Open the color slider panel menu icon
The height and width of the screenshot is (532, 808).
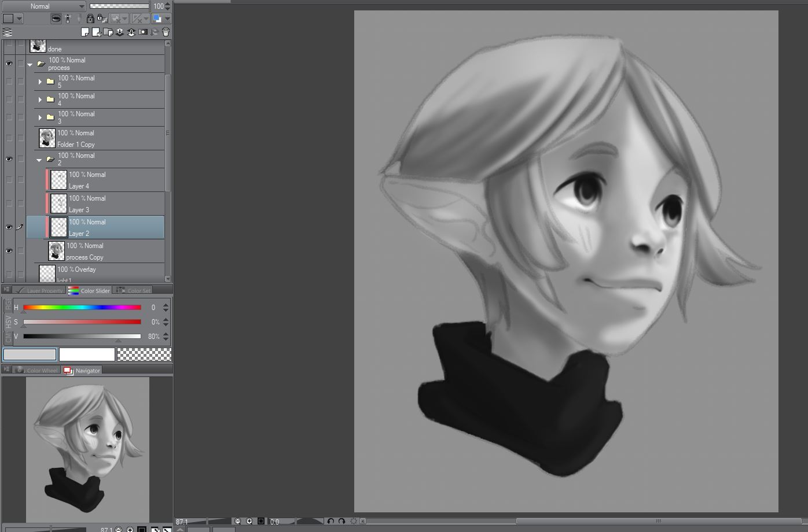click(x=6, y=290)
